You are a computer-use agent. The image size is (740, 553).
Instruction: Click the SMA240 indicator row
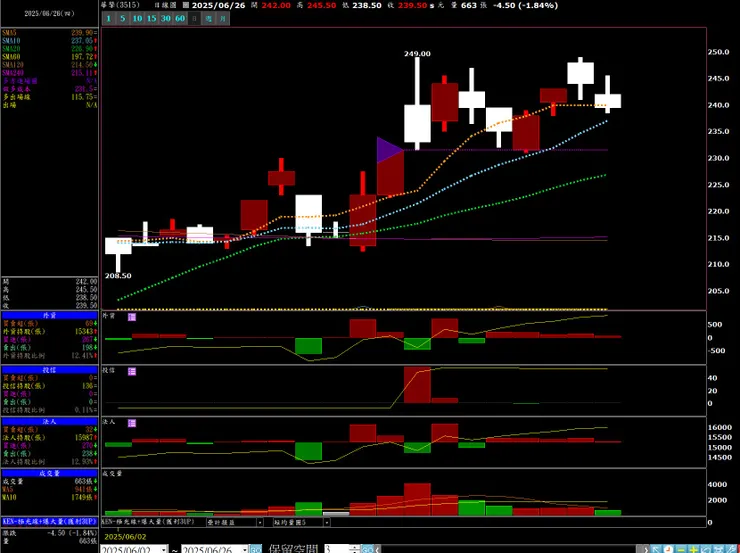click(50, 73)
